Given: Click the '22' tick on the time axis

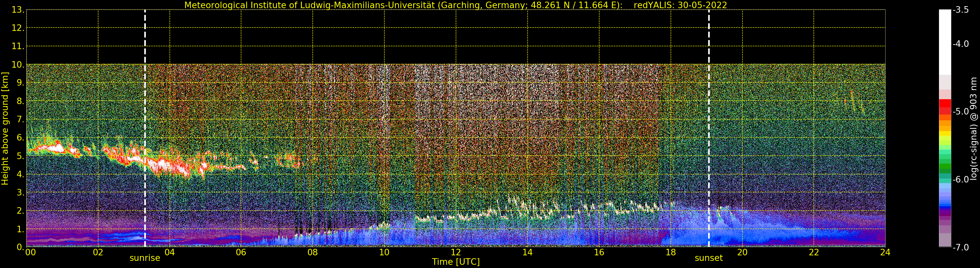Looking at the screenshot, I should click(x=814, y=252).
